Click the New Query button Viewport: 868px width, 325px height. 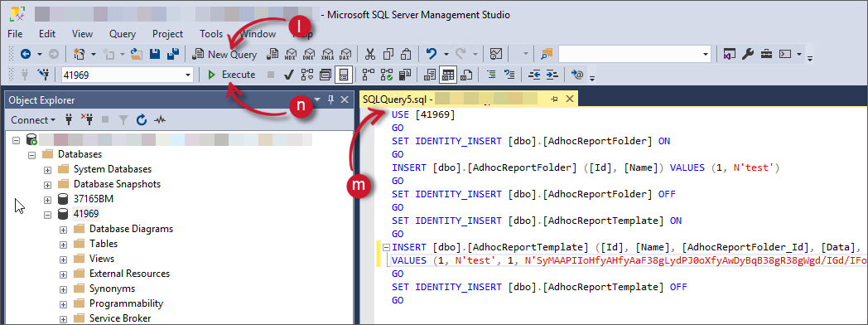tap(224, 54)
